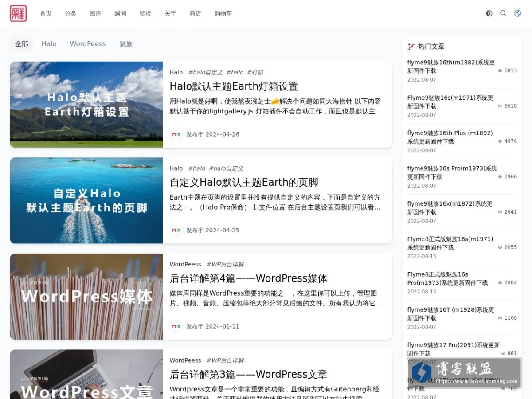Open article 自定义Halo默认主题Earth的页脚
The height and width of the screenshot is (399, 532).
(x=244, y=182)
